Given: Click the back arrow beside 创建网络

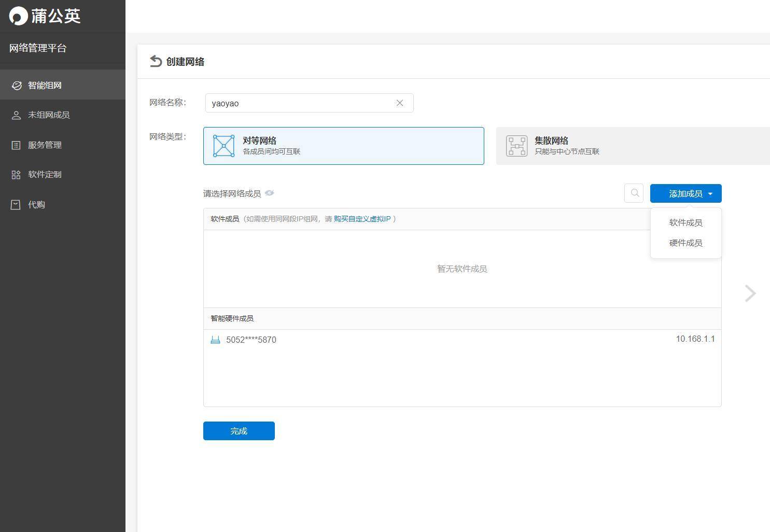Looking at the screenshot, I should [156, 61].
